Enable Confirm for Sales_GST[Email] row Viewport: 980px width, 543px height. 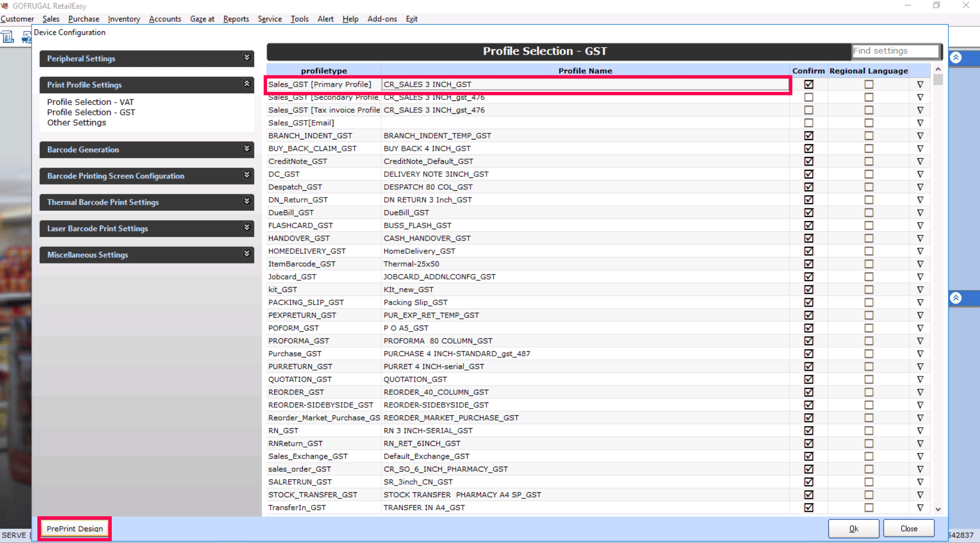click(x=809, y=123)
